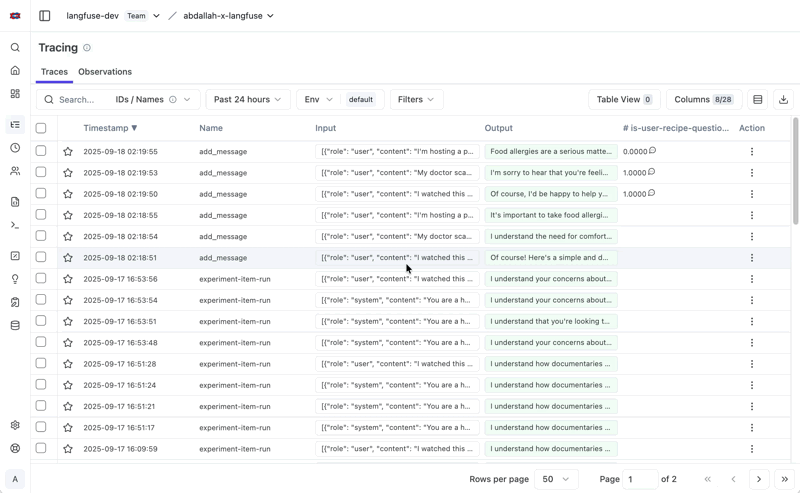Go to the Home sidebar icon

pyautogui.click(x=15, y=70)
